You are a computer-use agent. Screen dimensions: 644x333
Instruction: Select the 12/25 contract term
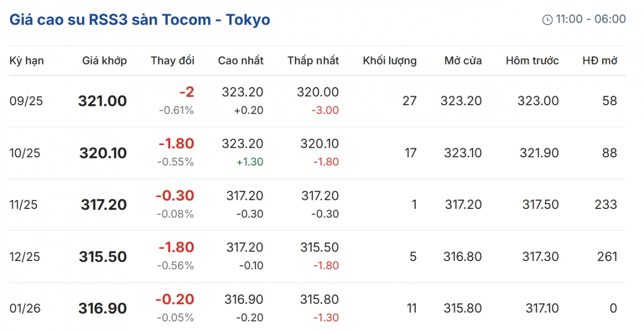point(24,257)
